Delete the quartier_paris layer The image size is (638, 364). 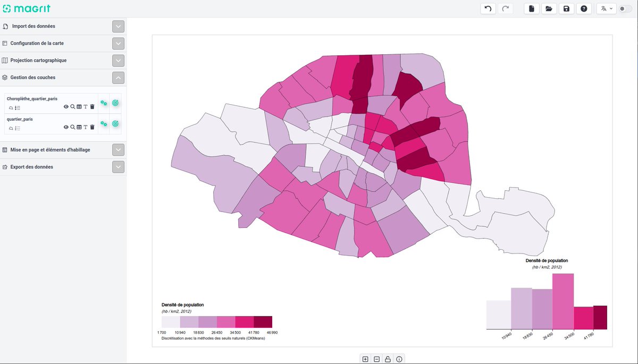coord(93,126)
